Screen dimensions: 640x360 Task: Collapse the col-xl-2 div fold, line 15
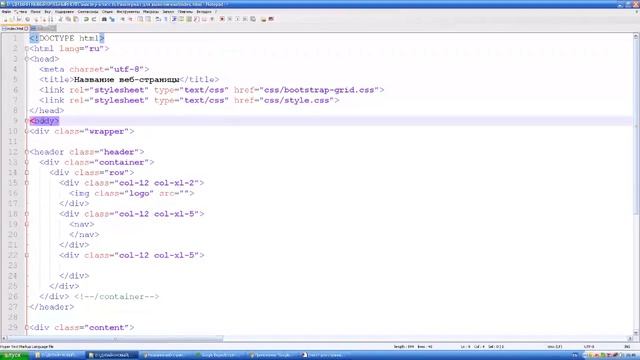pyautogui.click(x=27, y=183)
